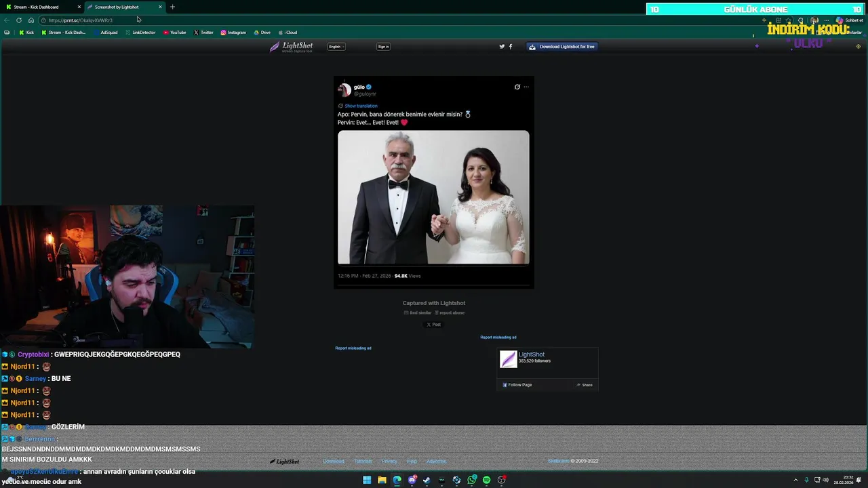Open the LightShot Facebook page title link
This screenshot has height=488, width=868.
coord(532,354)
